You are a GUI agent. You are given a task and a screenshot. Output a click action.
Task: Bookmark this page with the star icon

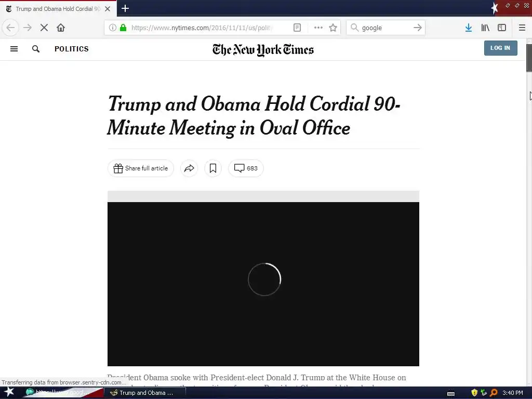(333, 28)
